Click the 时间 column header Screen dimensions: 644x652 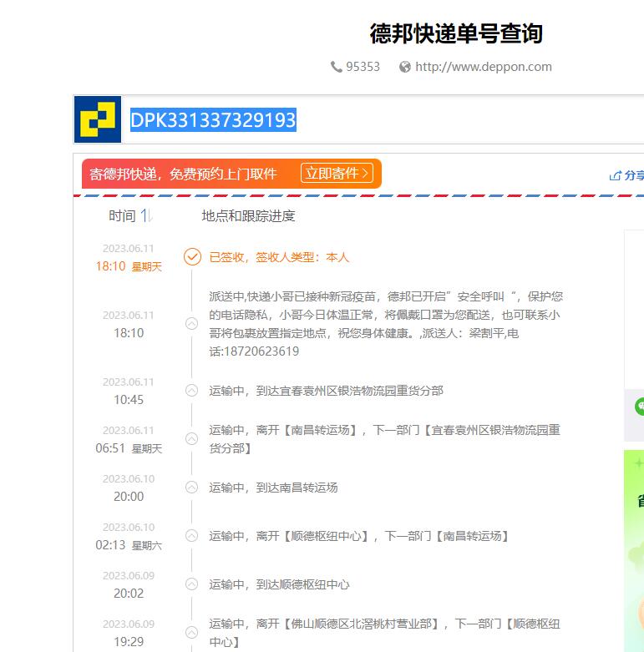(122, 216)
